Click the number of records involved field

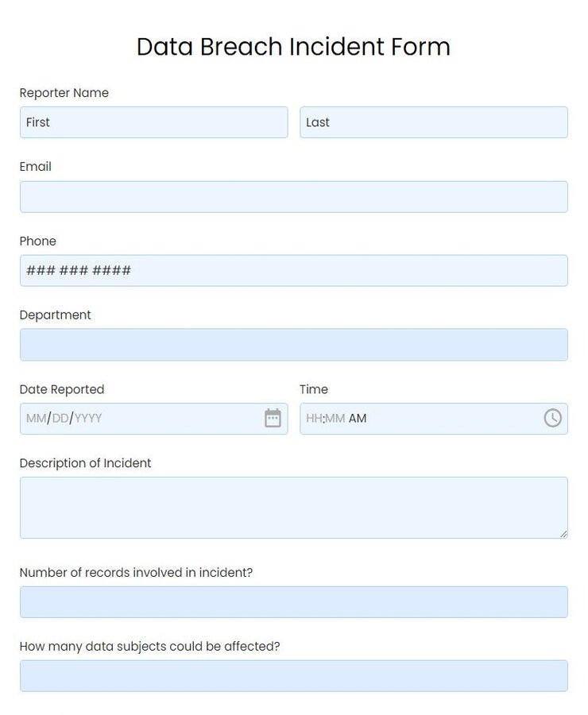tap(293, 601)
